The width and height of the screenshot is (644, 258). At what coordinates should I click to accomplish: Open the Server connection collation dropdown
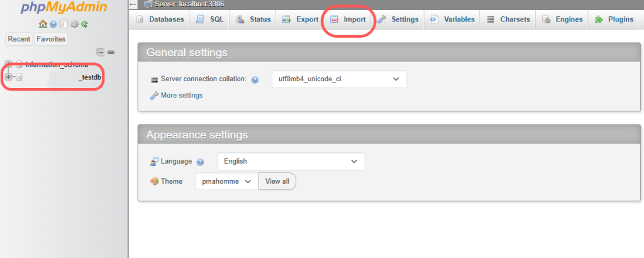339,79
